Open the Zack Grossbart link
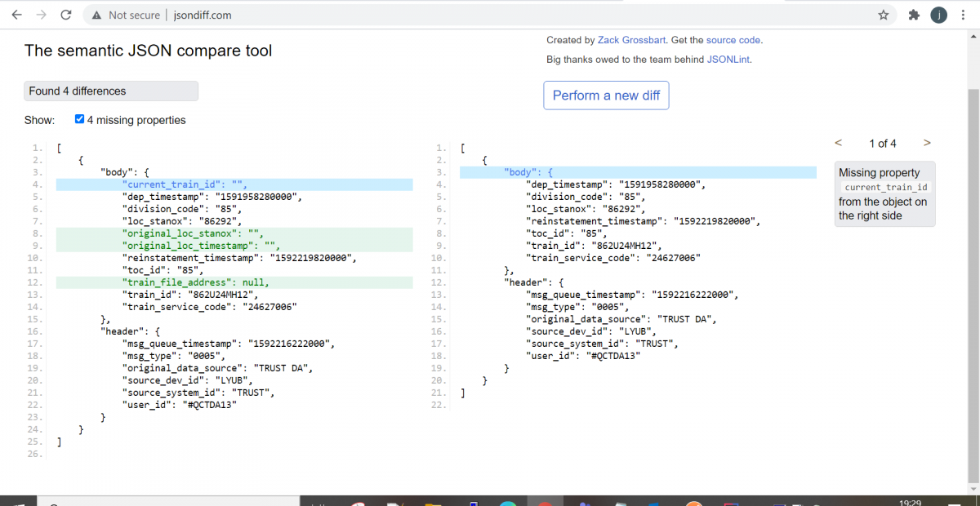980x506 pixels. point(630,39)
